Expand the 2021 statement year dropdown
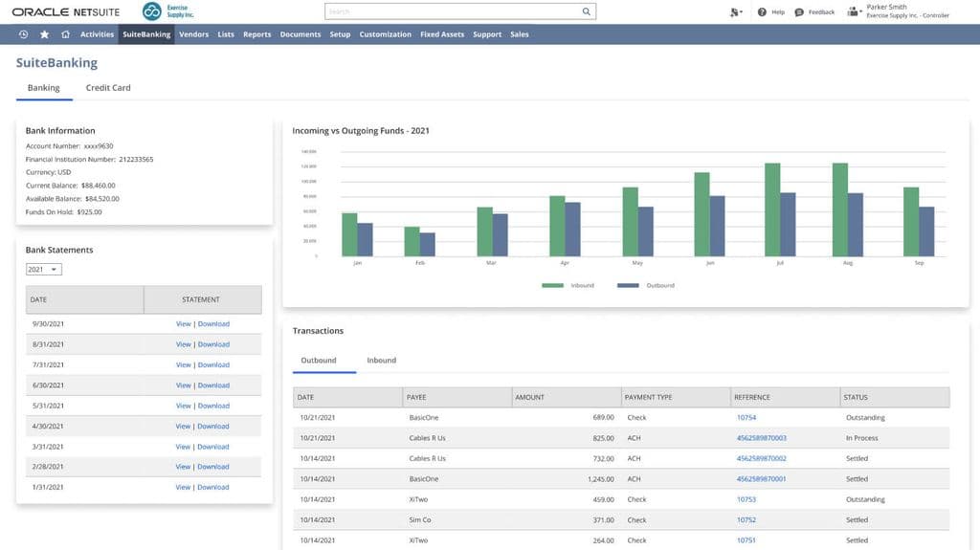 (44, 270)
